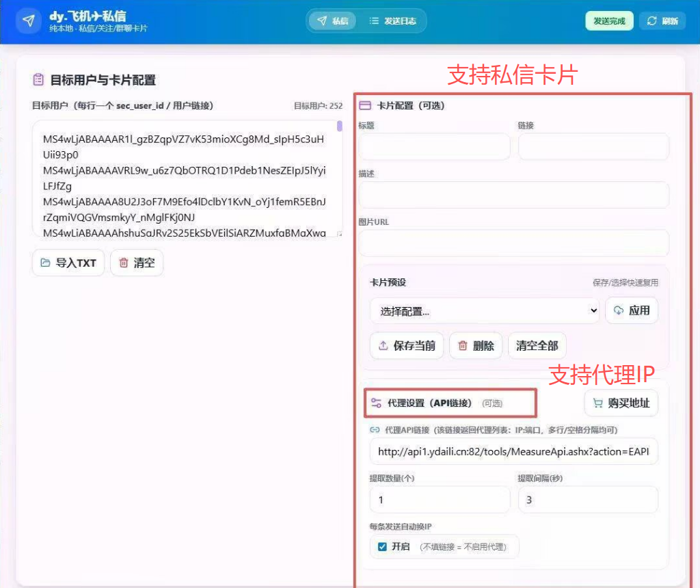
Task: Toggle the 开启 auto-switch IP checkbox
Action: 382,547
